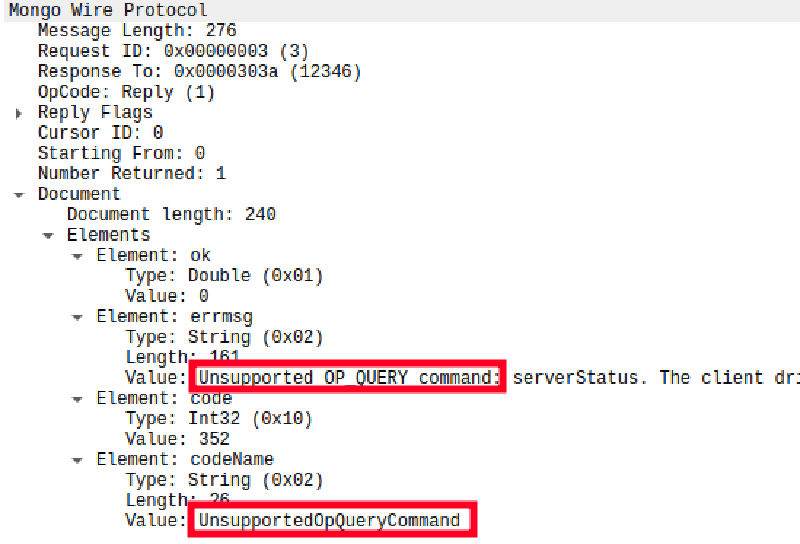Select the Number Returned: 1 row
800x544 pixels.
tap(131, 174)
